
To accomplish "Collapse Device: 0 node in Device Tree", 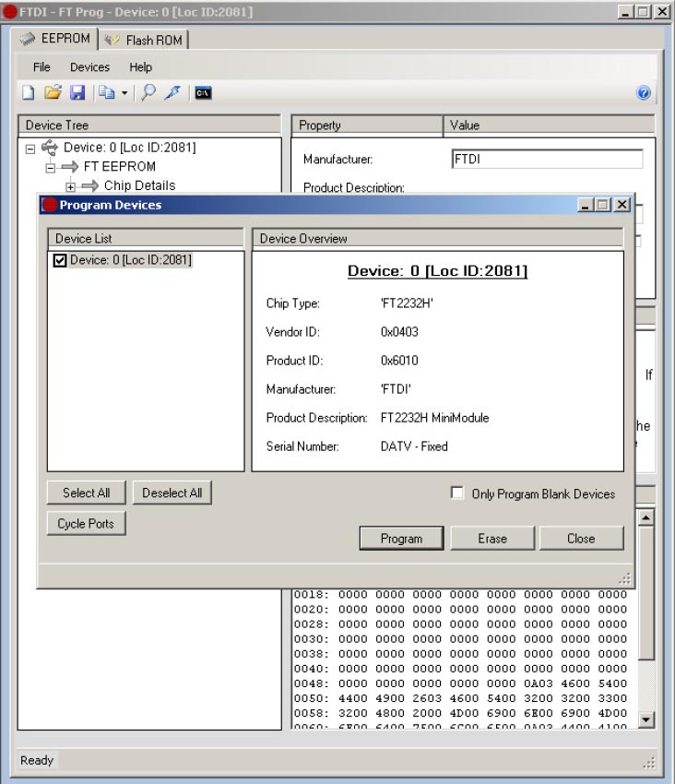I will pyautogui.click(x=30, y=149).
